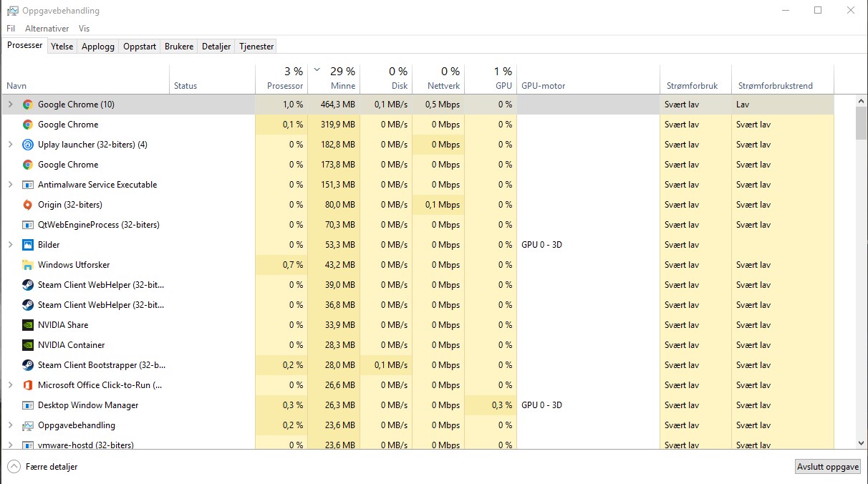This screenshot has height=484, width=868.
Task: Switch to the Applogg tab
Action: tap(98, 47)
